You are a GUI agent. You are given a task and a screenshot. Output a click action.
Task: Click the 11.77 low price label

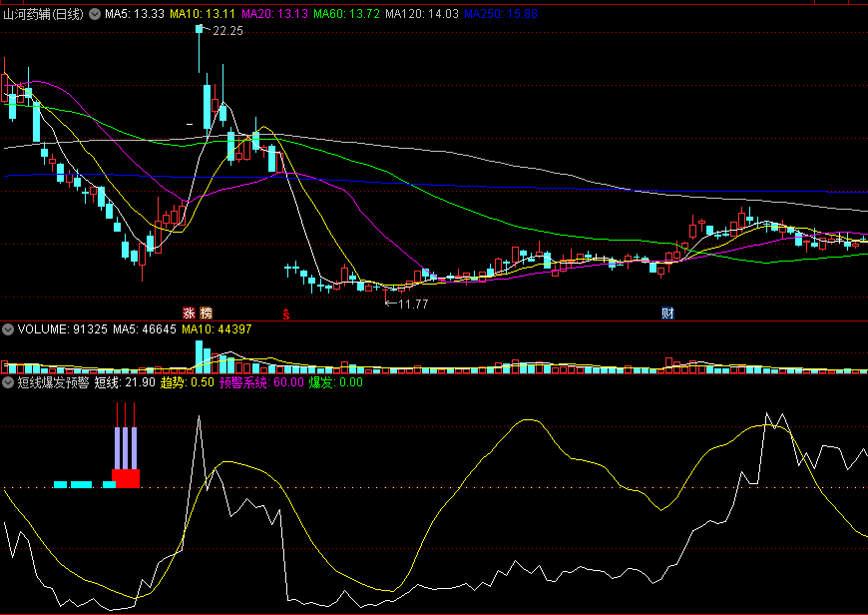pos(413,304)
